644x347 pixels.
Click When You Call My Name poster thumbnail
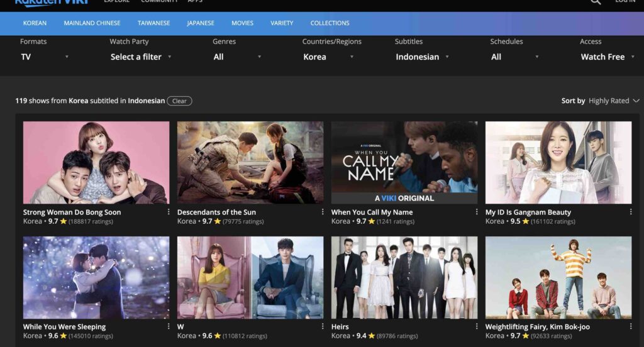pyautogui.click(x=404, y=162)
